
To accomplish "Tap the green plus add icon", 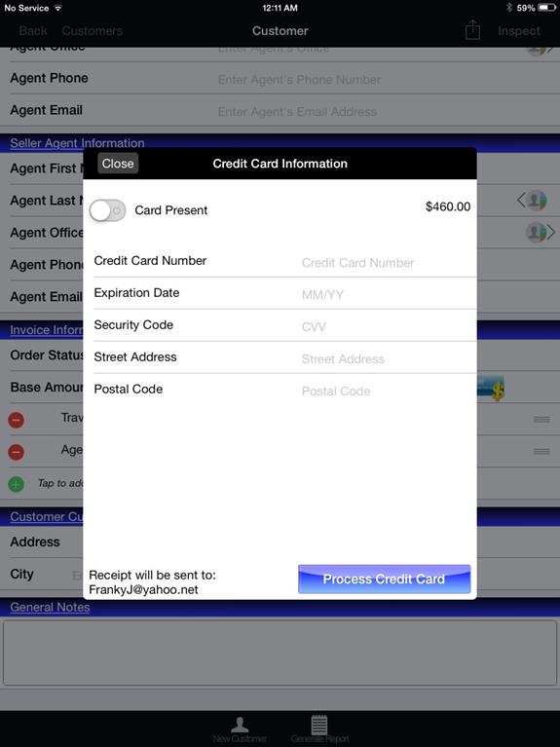I will point(17,484).
